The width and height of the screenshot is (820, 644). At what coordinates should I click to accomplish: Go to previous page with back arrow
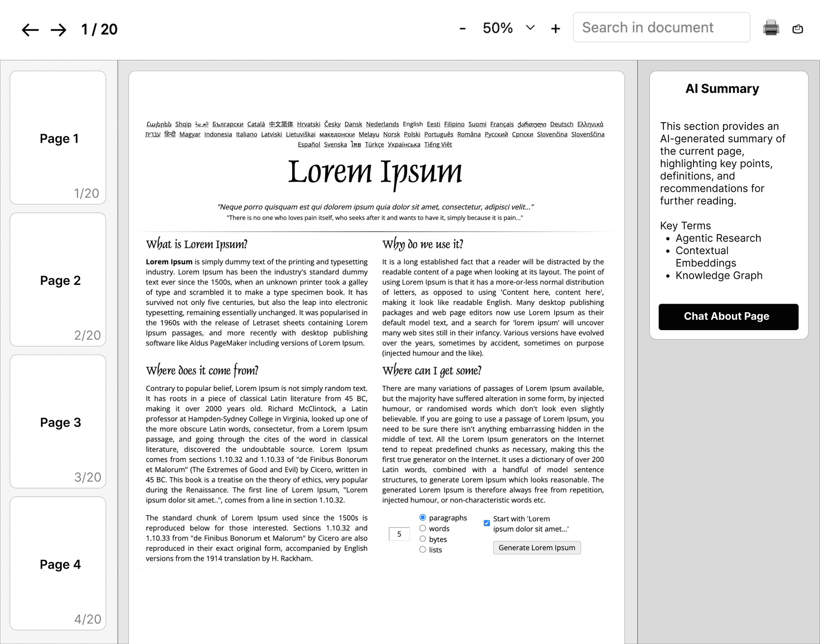pyautogui.click(x=30, y=29)
